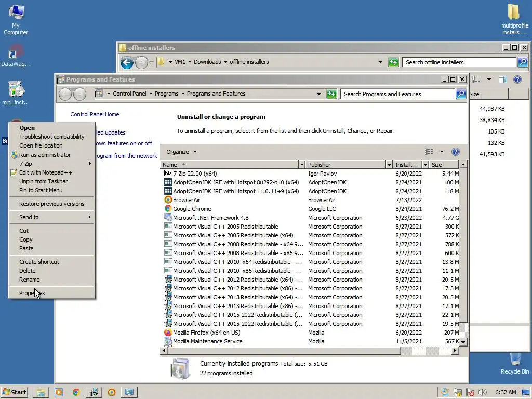Open the BrowserAir taskbar icon
532x399 pixels.
click(112, 393)
